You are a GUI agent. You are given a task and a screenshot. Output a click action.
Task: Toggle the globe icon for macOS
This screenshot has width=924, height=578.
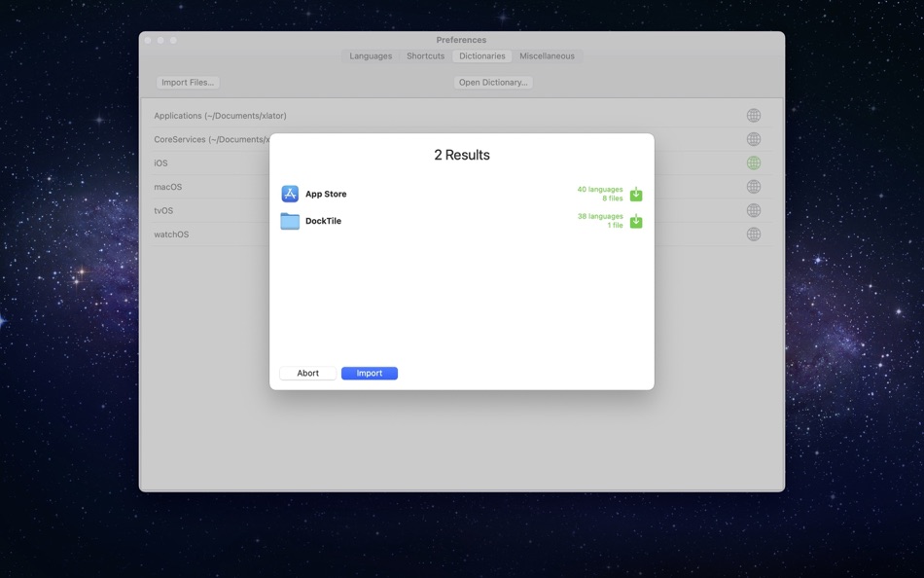pyautogui.click(x=754, y=187)
